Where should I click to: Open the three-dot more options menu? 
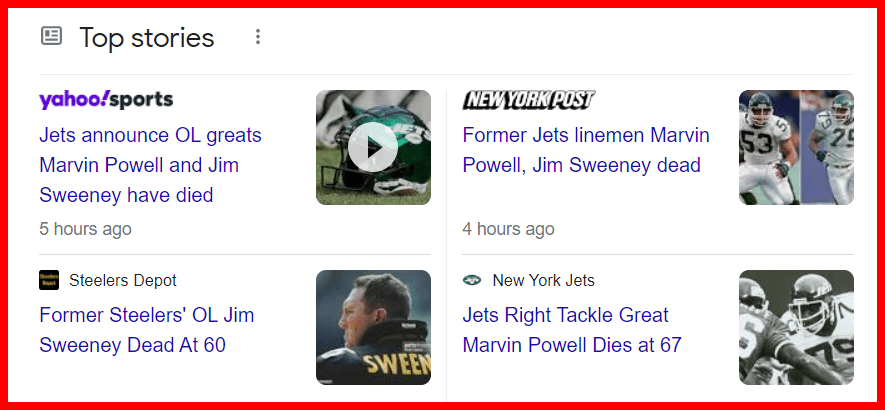[258, 37]
